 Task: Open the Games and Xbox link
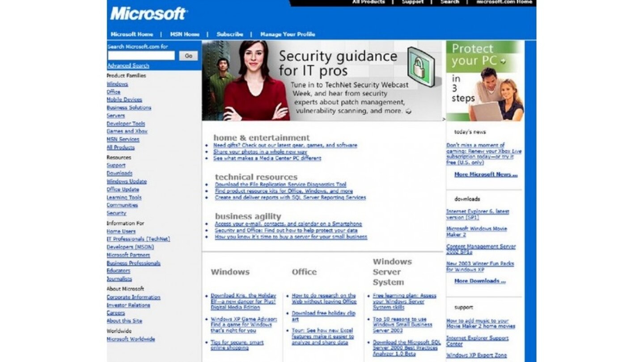[x=127, y=131]
